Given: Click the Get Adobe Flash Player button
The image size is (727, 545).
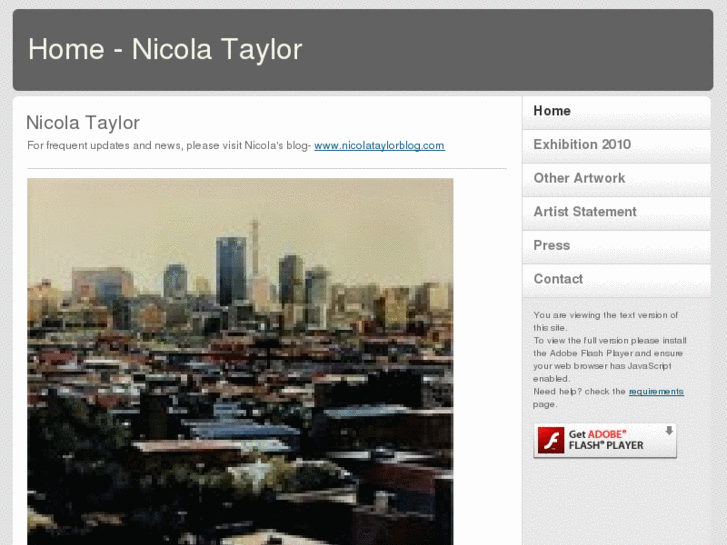Looking at the screenshot, I should [x=605, y=440].
